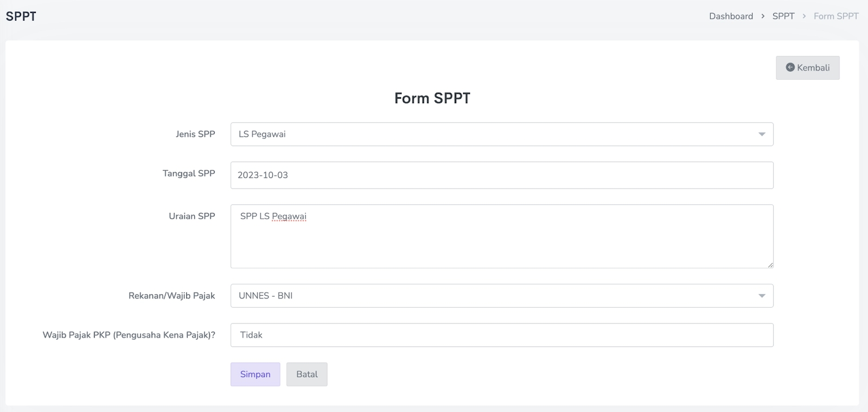
Task: Focus the Tanggal SPP date field
Action: pos(501,175)
